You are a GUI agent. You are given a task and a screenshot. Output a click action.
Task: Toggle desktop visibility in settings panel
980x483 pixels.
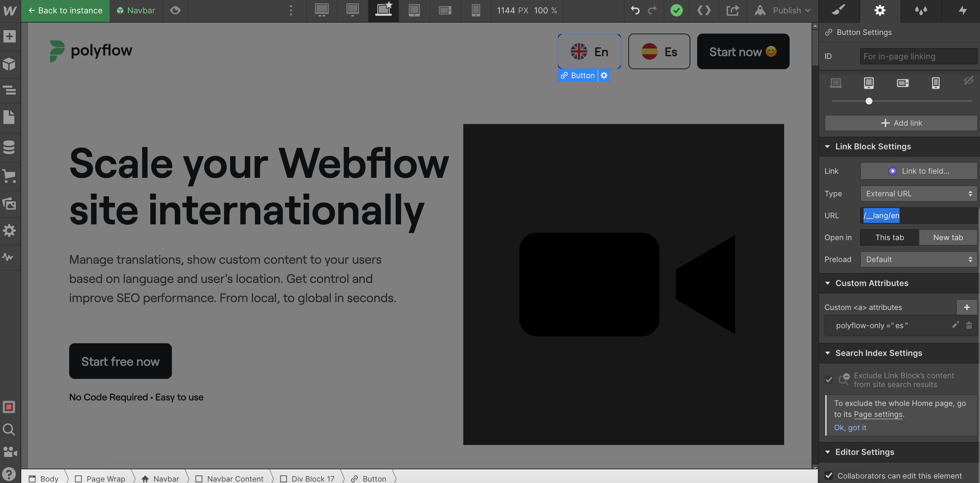coord(835,83)
